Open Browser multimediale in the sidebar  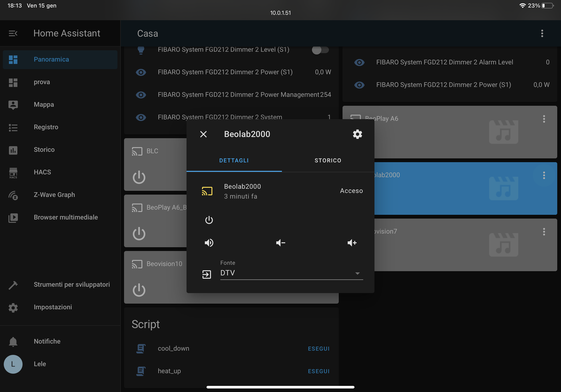(x=66, y=217)
